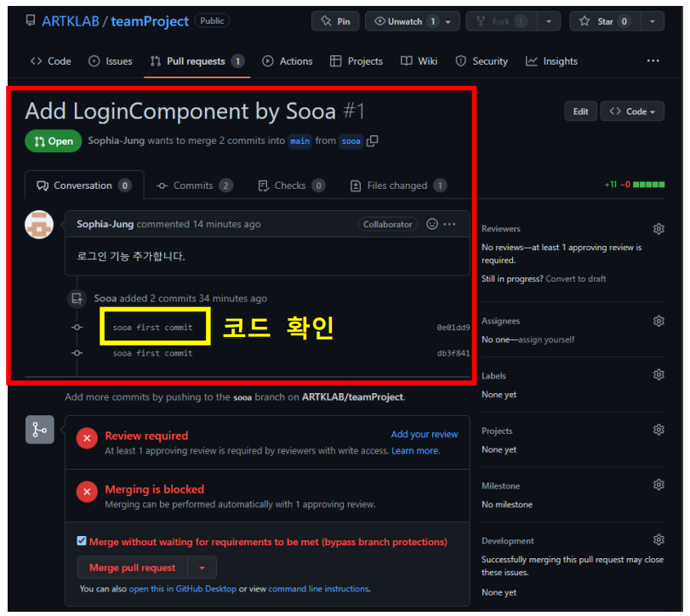Click the Sooa commit author name
This screenshot has height=616, width=690.
(x=105, y=299)
